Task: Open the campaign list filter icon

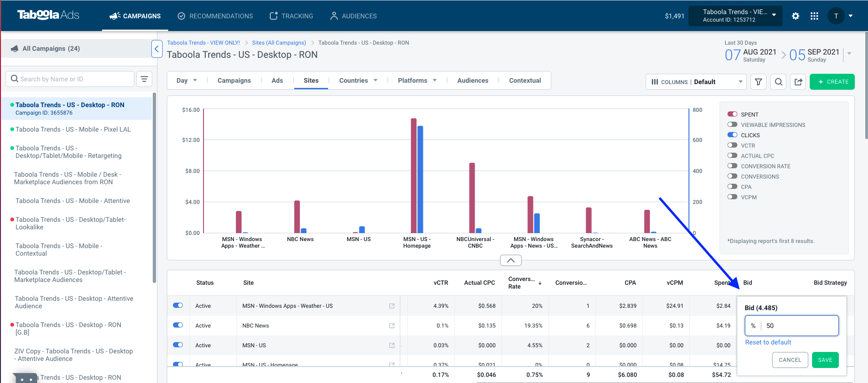Action: tap(144, 79)
